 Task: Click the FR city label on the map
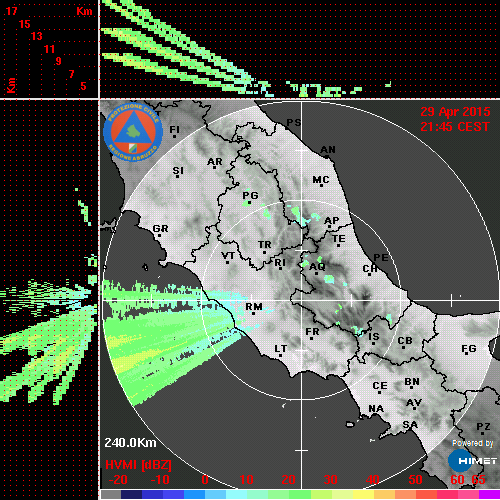[x=312, y=332]
